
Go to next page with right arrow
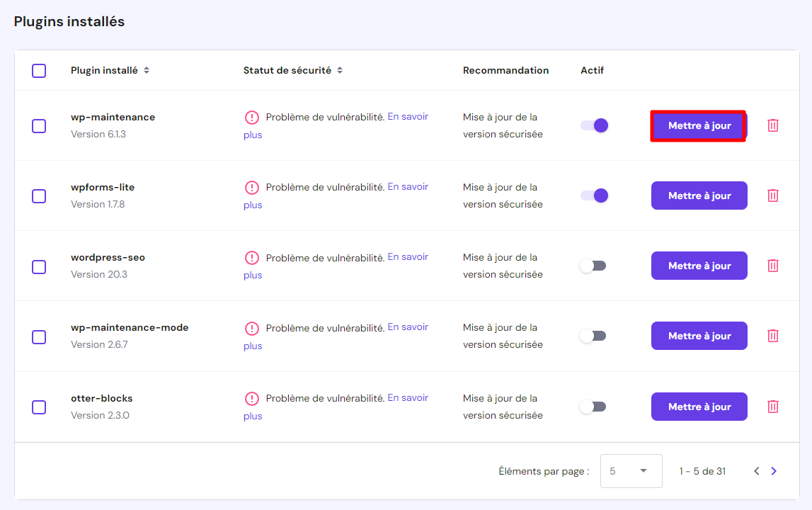pyautogui.click(x=774, y=470)
